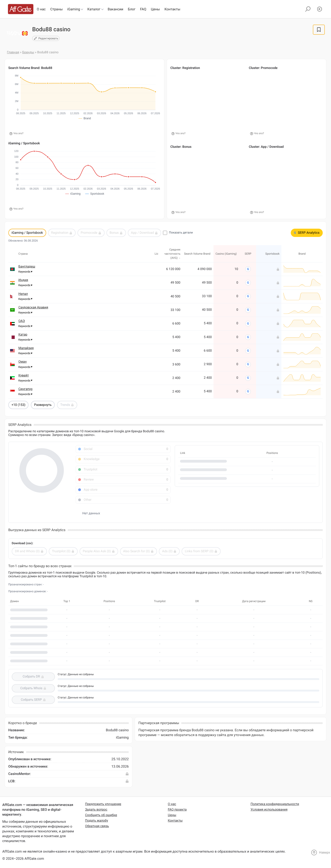Click the login icon in header
The image size is (331, 868).
[x=320, y=9]
